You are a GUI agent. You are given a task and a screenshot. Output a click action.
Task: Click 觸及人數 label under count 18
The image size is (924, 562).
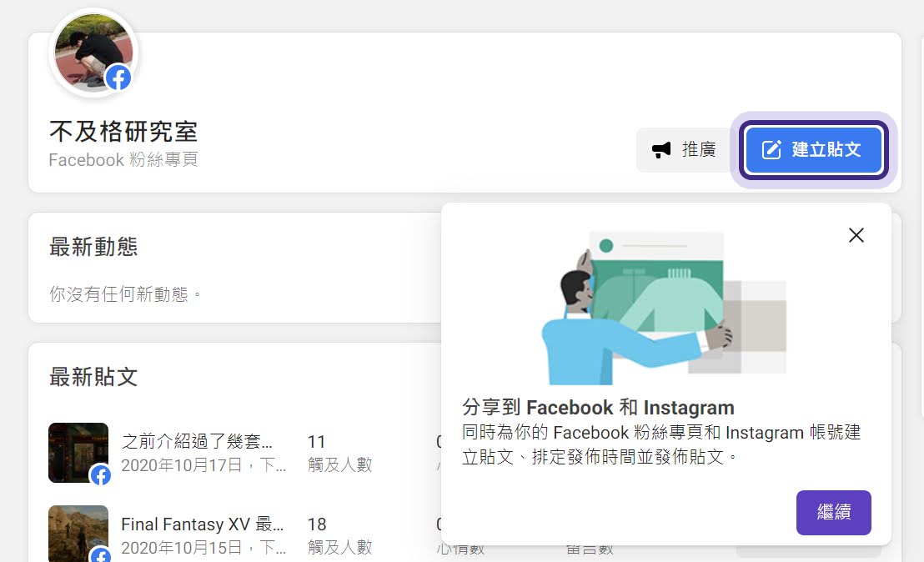coord(340,547)
